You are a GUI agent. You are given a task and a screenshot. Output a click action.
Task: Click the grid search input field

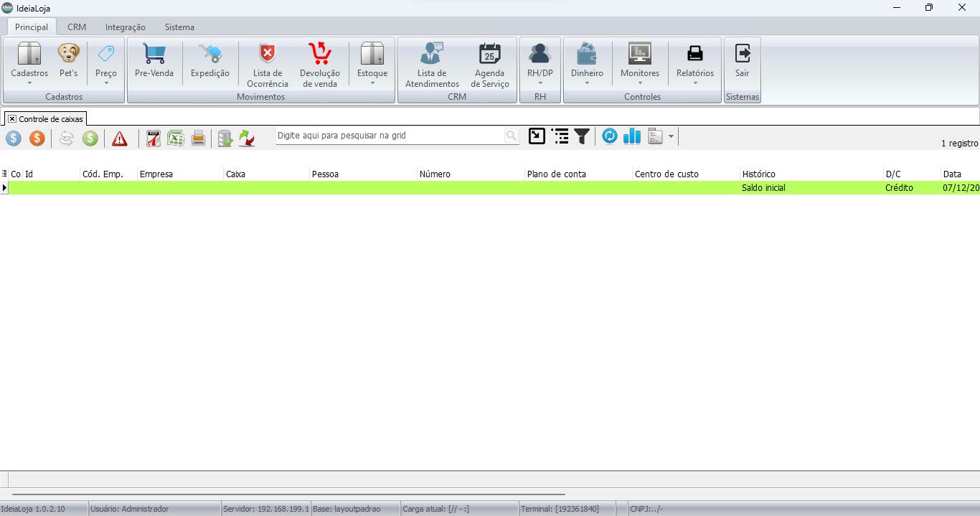click(390, 136)
